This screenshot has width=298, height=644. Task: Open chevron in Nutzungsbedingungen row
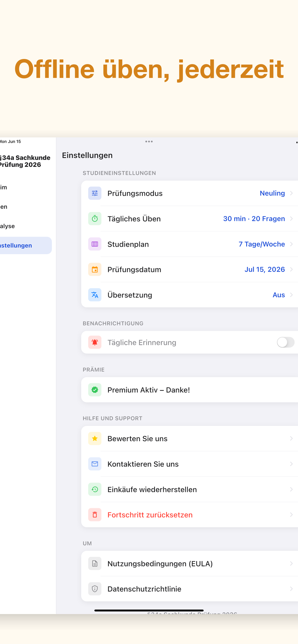tap(291, 563)
